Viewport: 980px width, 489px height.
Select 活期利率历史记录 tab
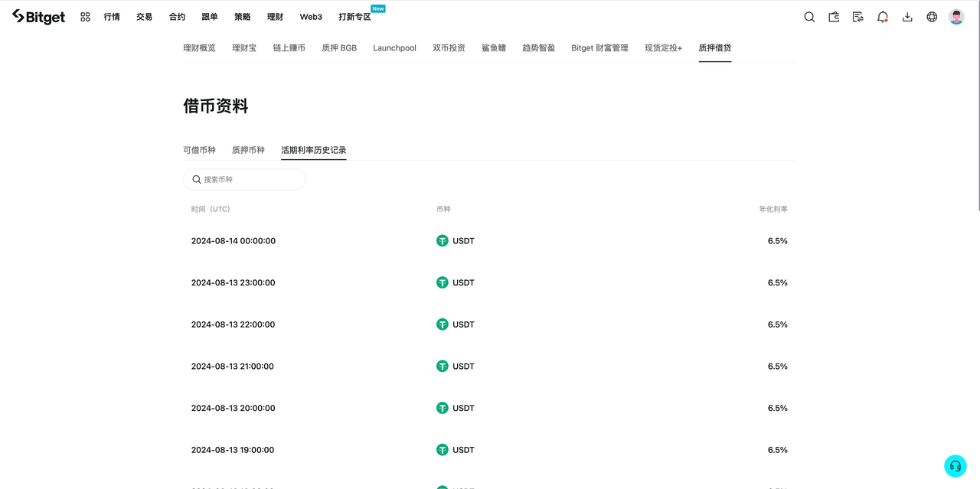(x=314, y=150)
